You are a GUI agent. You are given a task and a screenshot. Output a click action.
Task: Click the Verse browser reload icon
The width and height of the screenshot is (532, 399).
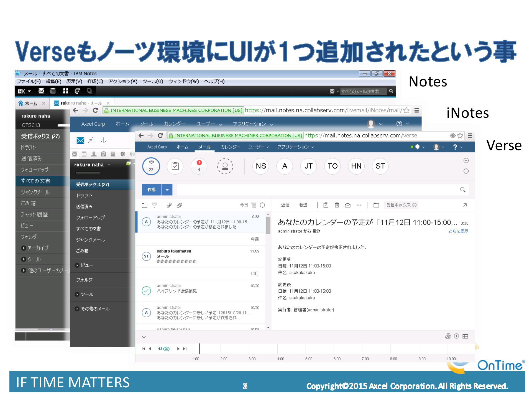point(160,135)
